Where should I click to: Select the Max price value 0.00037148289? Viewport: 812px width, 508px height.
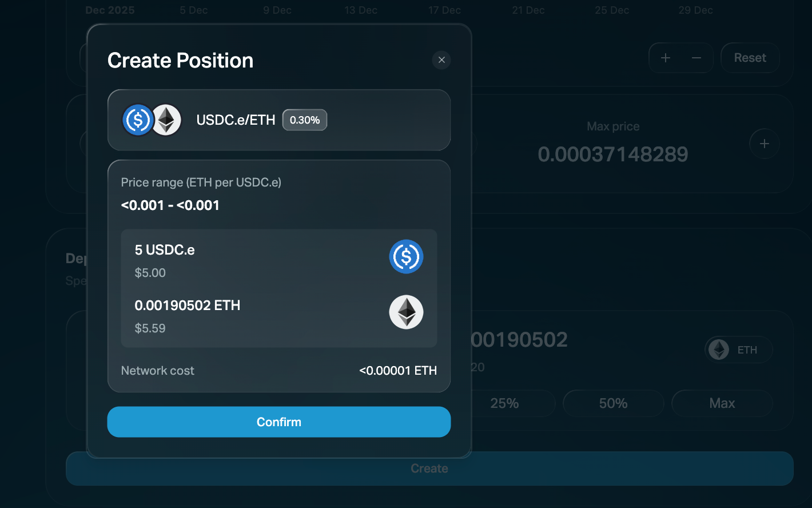coord(613,154)
